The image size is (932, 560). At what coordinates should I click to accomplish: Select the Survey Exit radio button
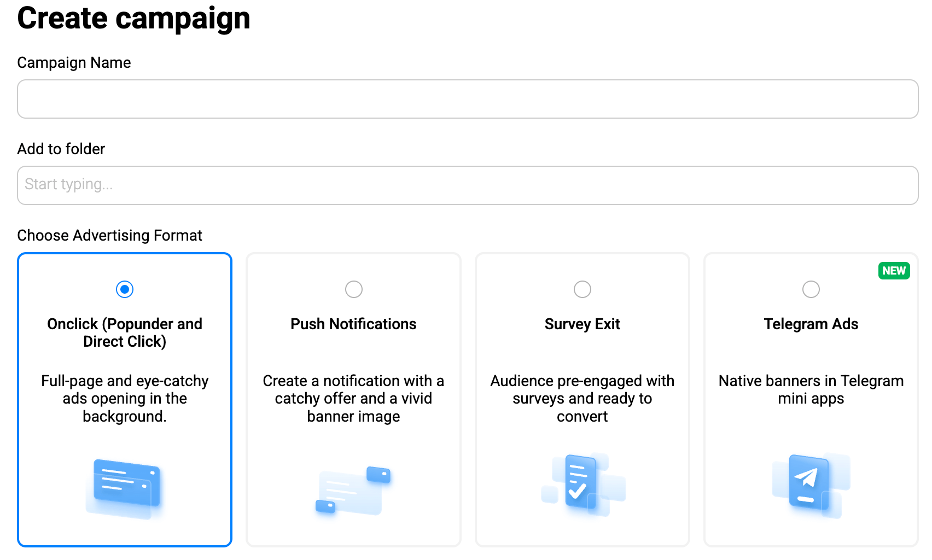coord(582,289)
